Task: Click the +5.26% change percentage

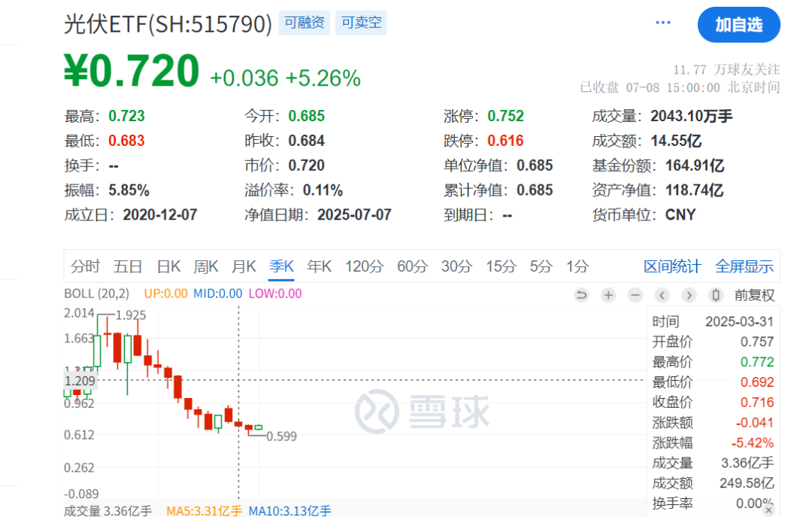Action: tap(323, 78)
